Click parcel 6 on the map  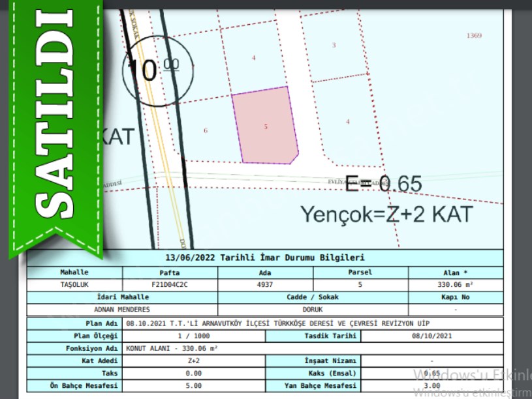206,130
